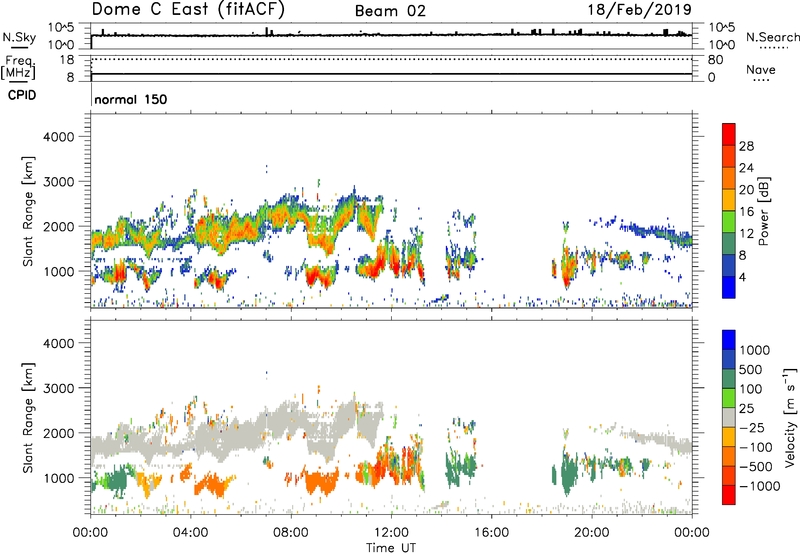This screenshot has width=800, height=554.
Task: Click the 'Velocity [m s-1]' colorbar label
Action: point(790,418)
